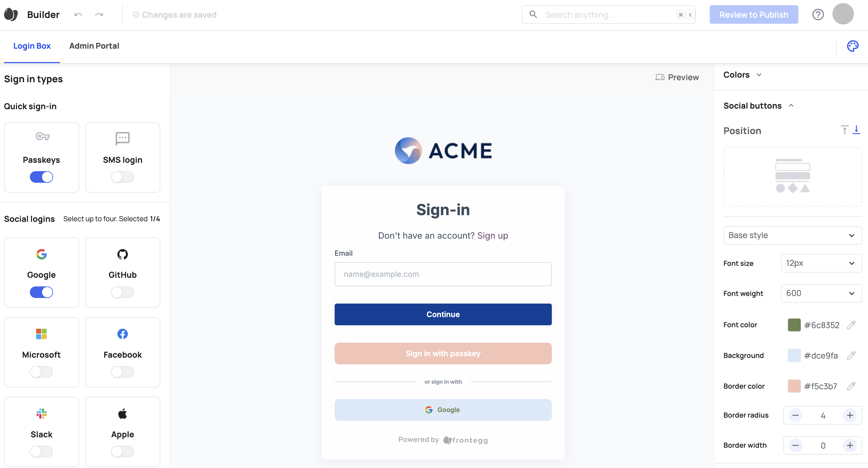
Task: Click the Review to Publish button
Action: tap(754, 14)
